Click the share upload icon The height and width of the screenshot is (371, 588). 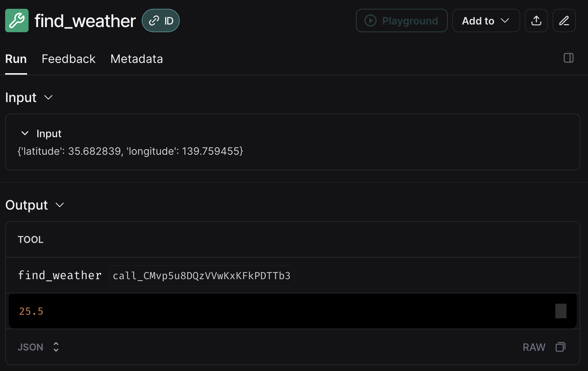536,20
